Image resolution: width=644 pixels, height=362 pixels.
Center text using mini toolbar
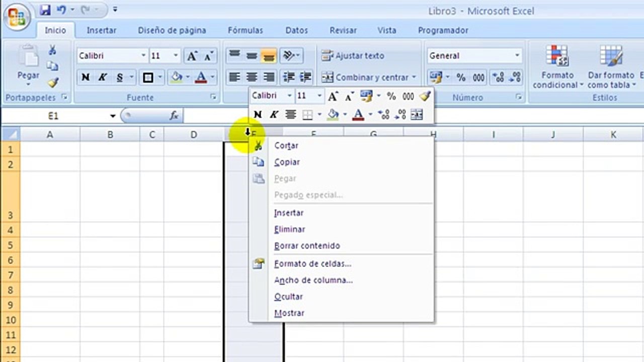click(x=290, y=115)
